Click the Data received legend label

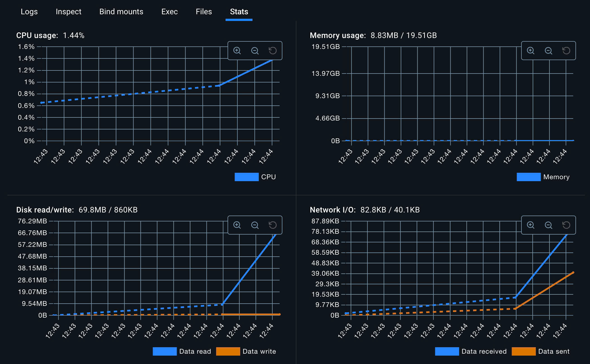coord(484,351)
